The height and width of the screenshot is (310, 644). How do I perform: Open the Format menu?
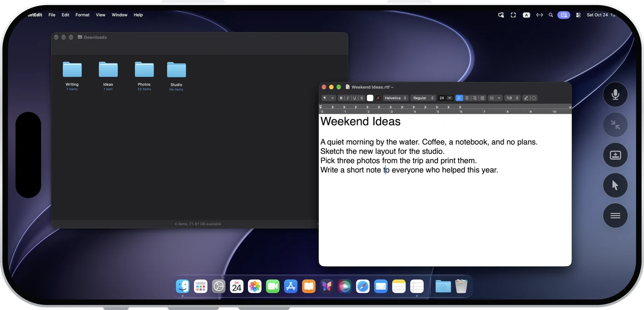coord(82,15)
